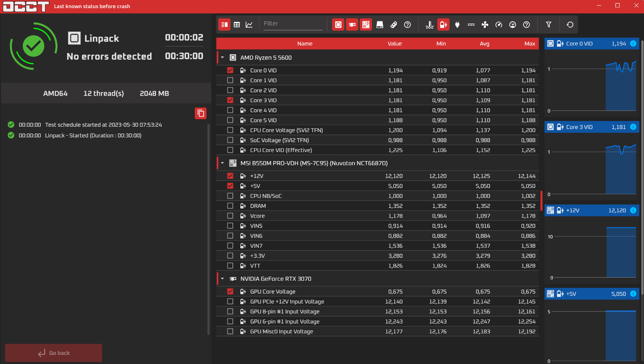This screenshot has width=644, height=364.
Task: Check the CPU NB/SoC checkbox
Action: 230,196
